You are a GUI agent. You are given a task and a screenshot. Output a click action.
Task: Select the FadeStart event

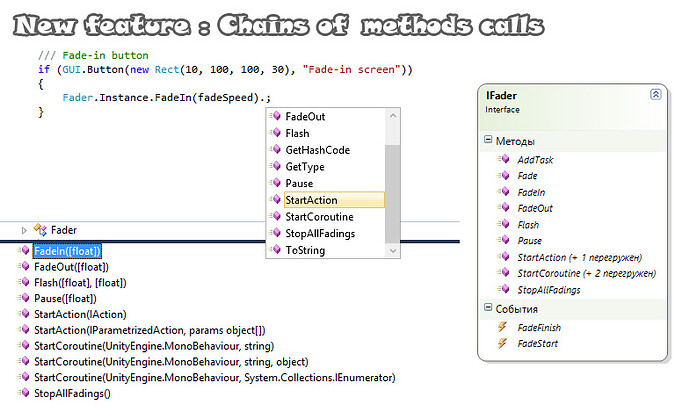pyautogui.click(x=537, y=344)
